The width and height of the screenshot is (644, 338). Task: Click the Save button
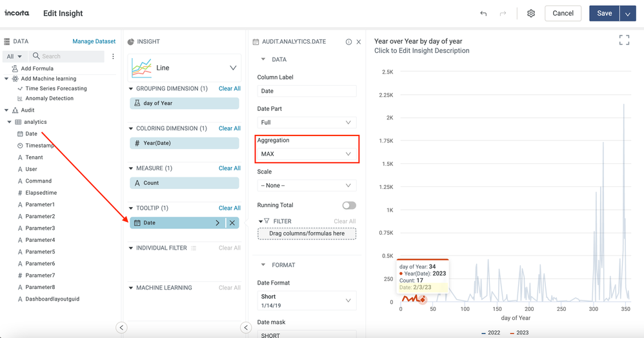pyautogui.click(x=604, y=14)
